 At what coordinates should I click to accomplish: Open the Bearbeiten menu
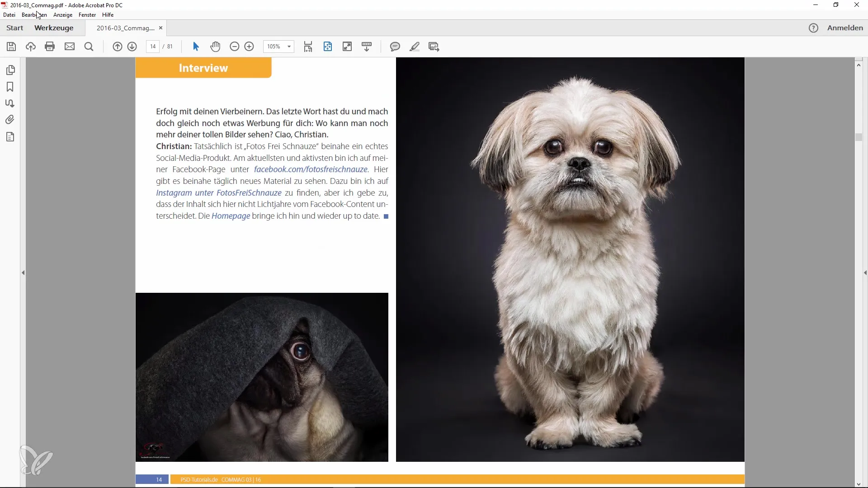click(x=34, y=14)
